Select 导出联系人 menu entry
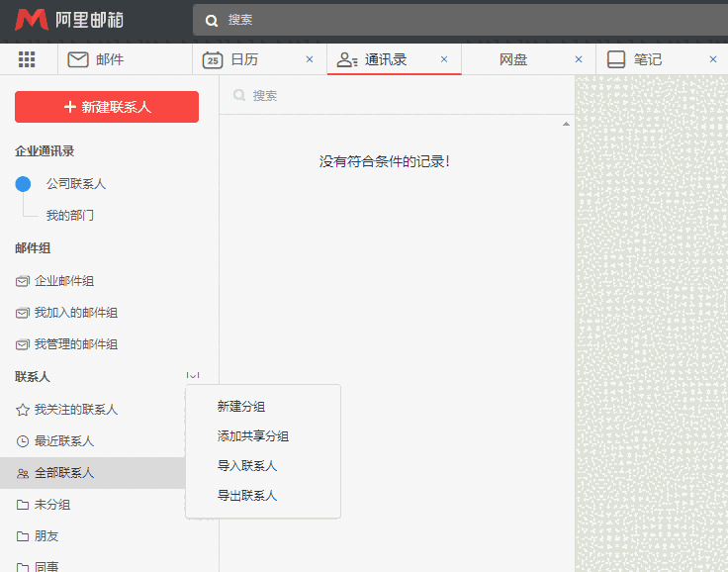Viewport: 728px width, 572px height. coord(247,496)
